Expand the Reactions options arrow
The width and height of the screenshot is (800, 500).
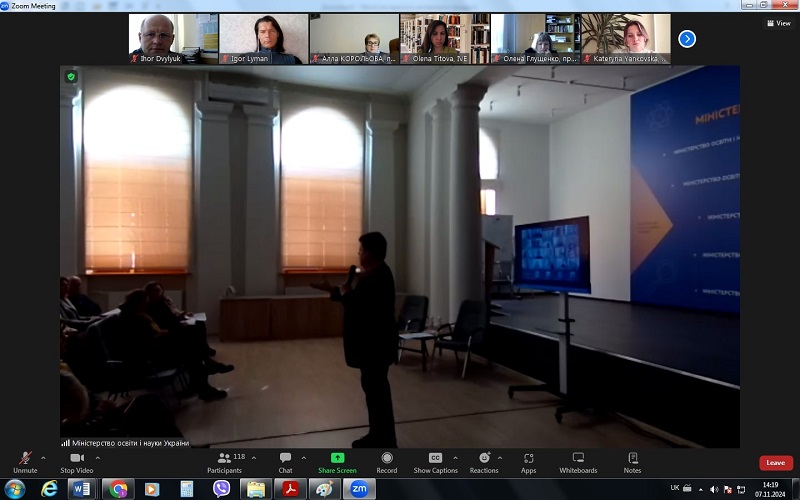click(x=500, y=458)
